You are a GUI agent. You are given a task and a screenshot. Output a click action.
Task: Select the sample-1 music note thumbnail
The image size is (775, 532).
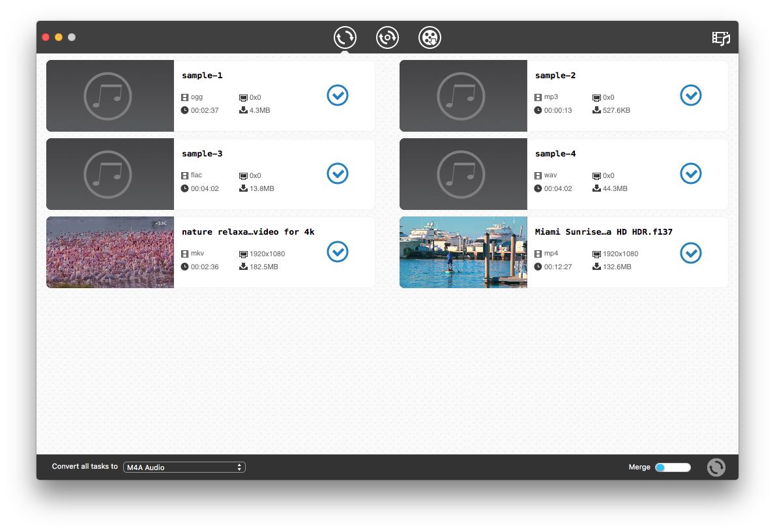[x=110, y=96]
